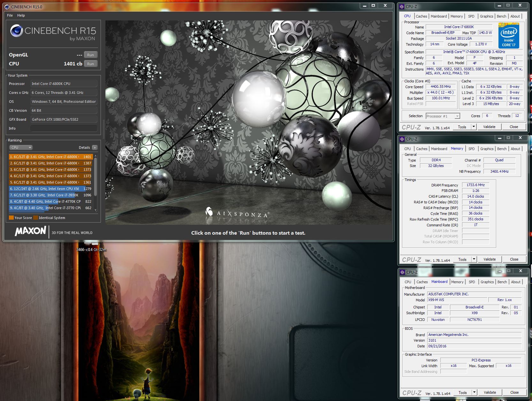
Task: Select the i7-3770 ranking entry
Action: 51,208
